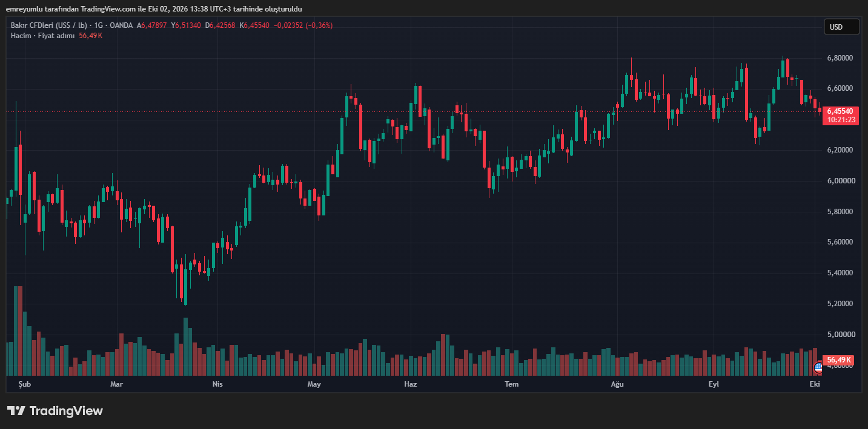Screen dimensions: 868x429
Task: Click the US flag economic event icon
Action: [818, 367]
